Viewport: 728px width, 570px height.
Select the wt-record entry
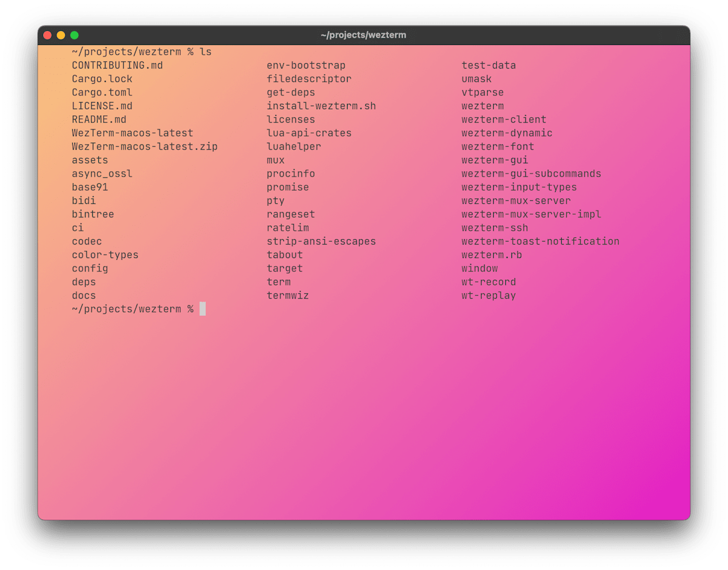click(488, 282)
